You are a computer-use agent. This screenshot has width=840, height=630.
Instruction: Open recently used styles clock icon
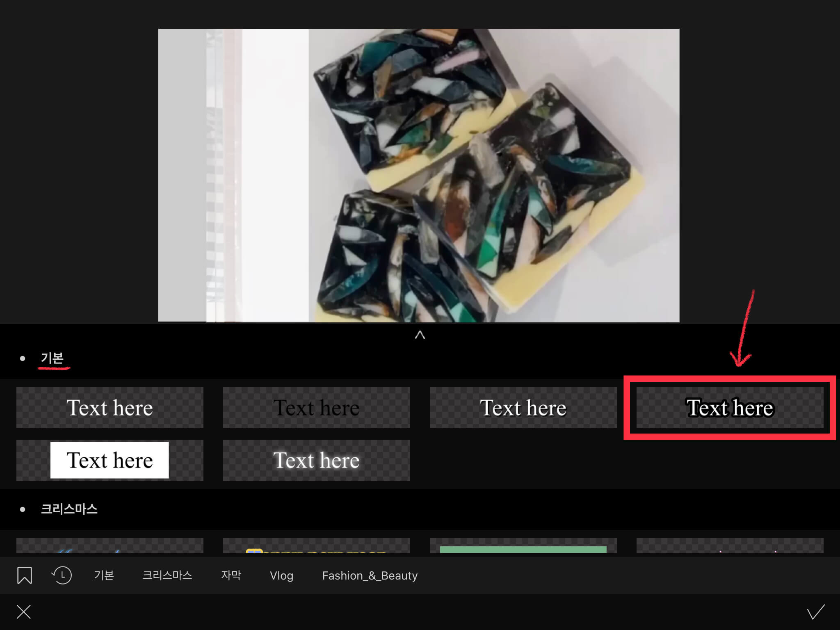pyautogui.click(x=62, y=575)
